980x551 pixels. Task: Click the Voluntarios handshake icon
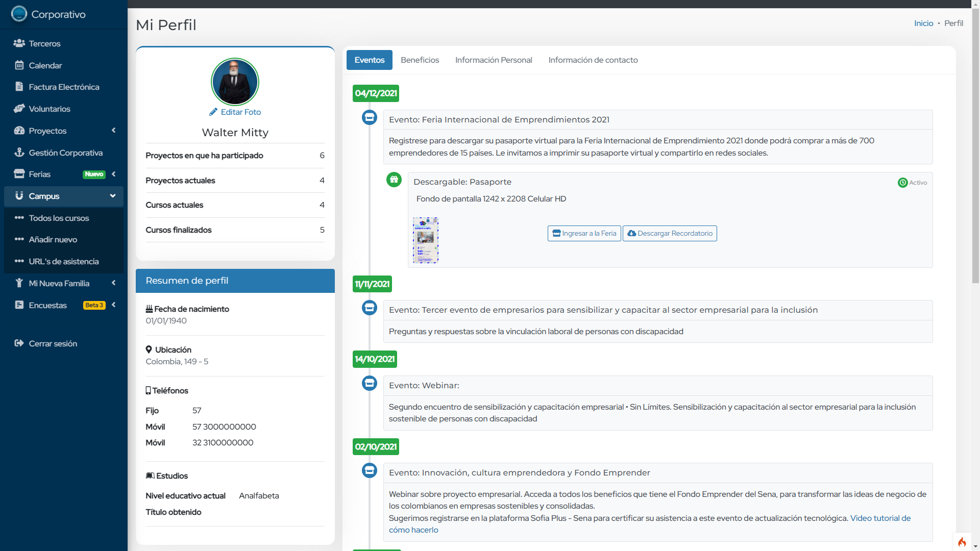19,109
